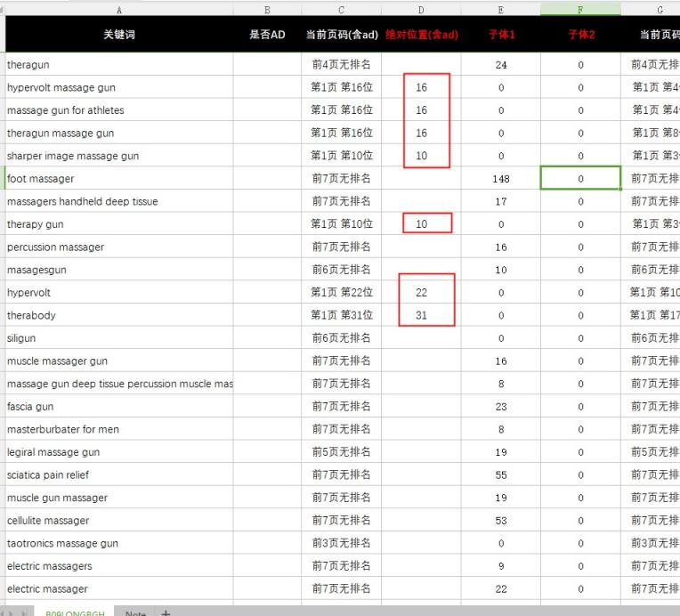Click the 当前页码(含ad) header in column C

tap(341, 34)
